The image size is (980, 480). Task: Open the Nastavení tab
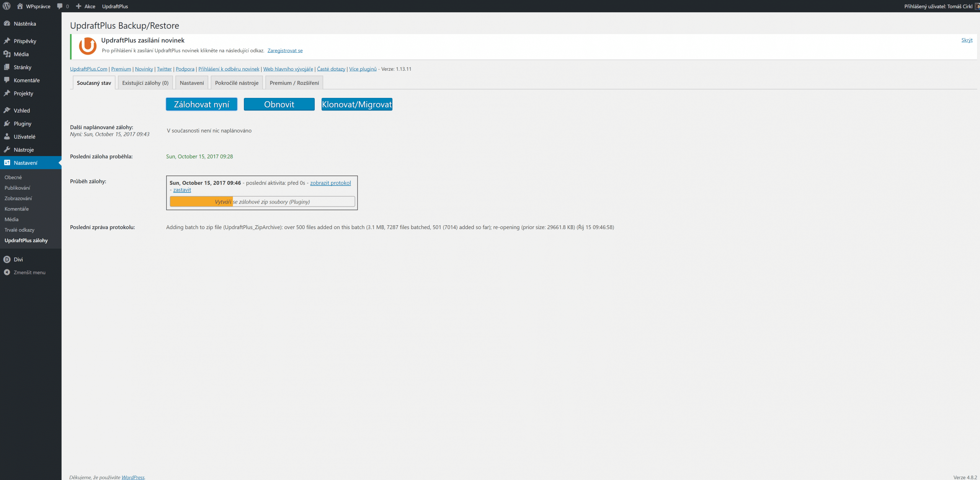[192, 83]
